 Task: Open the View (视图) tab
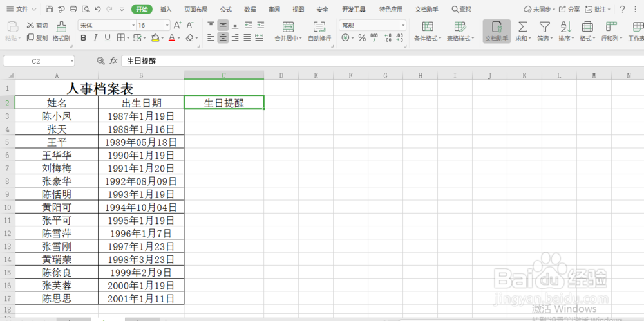(x=299, y=10)
